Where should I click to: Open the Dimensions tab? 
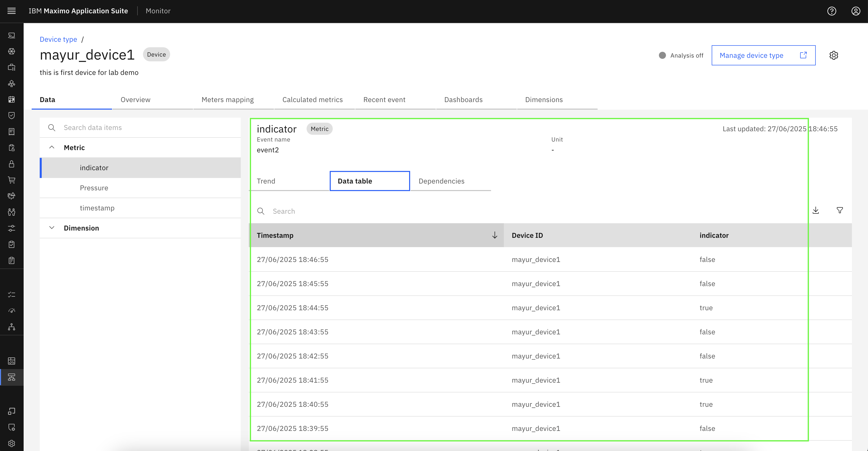(x=557, y=100)
